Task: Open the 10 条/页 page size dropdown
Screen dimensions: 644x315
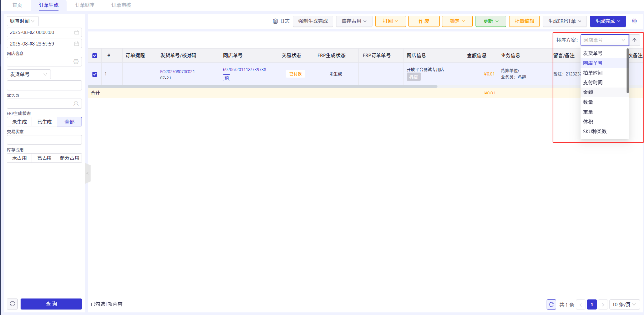Action: pos(625,305)
